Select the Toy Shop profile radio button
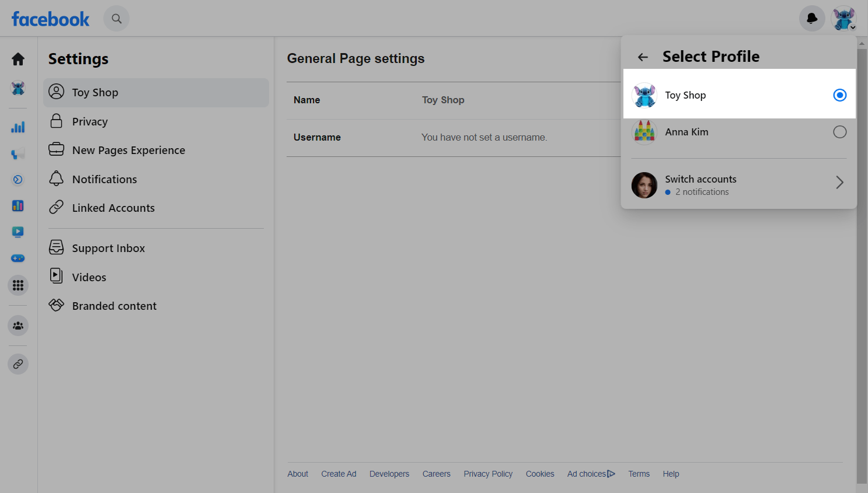Viewport: 868px width, 493px height. pyautogui.click(x=839, y=95)
